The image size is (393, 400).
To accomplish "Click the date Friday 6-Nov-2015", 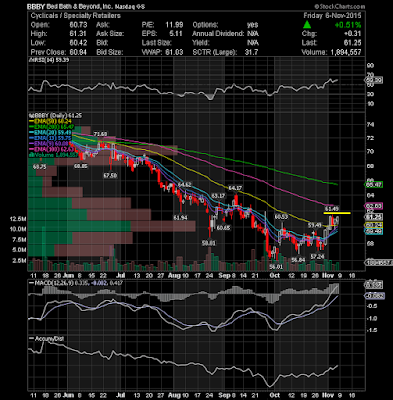I will pos(332,16).
